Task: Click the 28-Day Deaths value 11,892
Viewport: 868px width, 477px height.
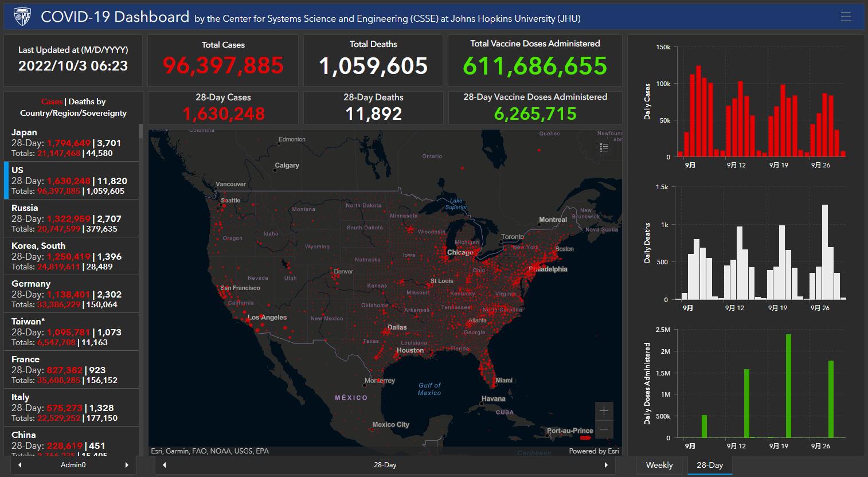Action: point(373,114)
